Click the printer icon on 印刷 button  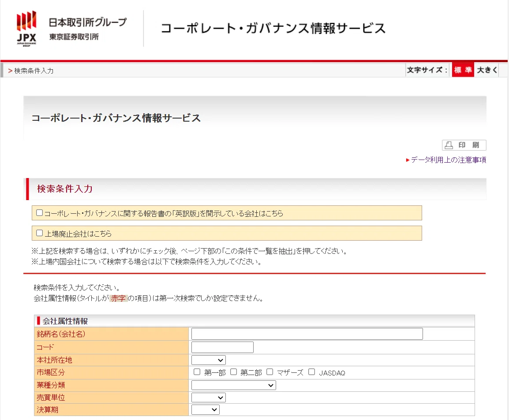point(449,145)
